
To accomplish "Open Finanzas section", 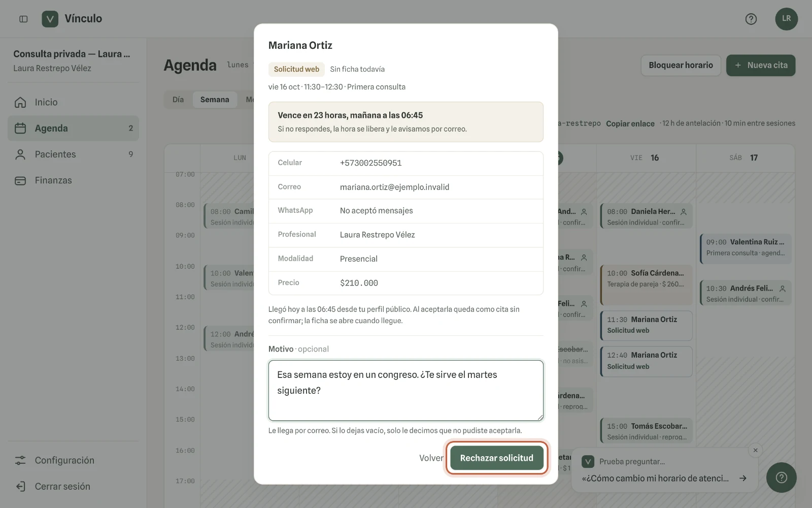I will point(73,180).
